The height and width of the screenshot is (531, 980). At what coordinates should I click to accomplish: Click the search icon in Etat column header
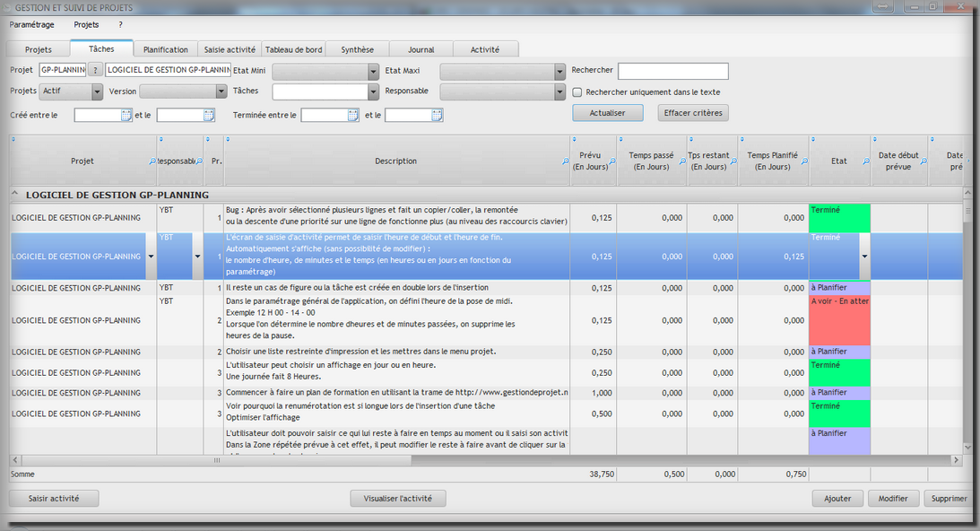(866, 161)
